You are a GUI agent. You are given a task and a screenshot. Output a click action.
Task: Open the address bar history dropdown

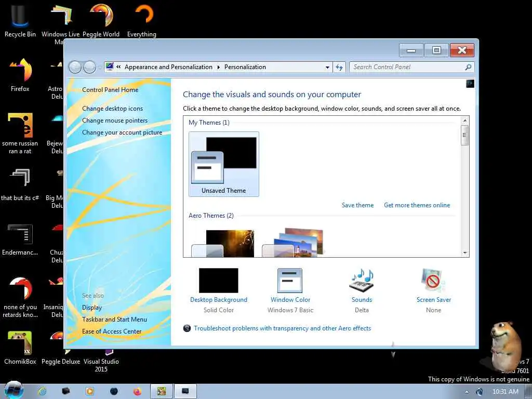tap(327, 67)
